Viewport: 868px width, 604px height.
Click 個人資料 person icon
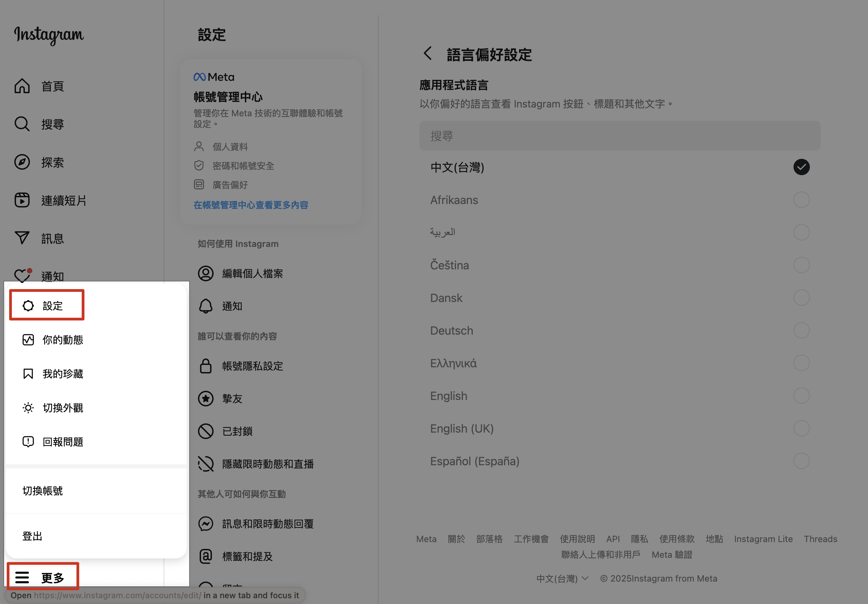point(199,147)
